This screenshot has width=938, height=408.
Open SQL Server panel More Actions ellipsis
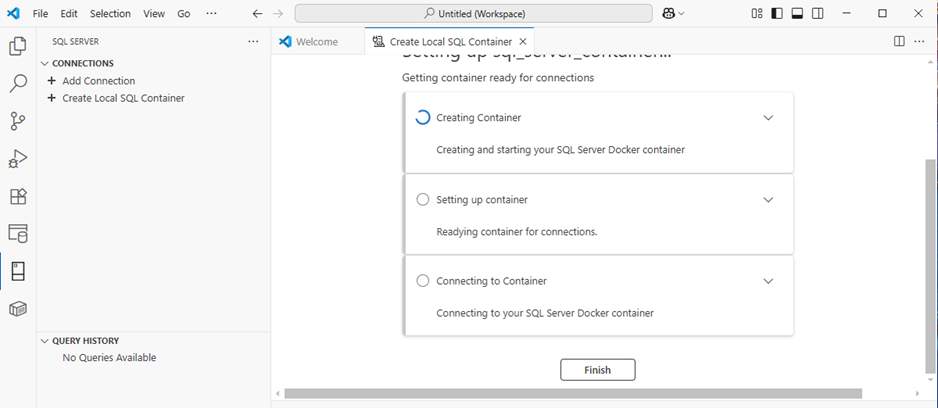[253, 41]
